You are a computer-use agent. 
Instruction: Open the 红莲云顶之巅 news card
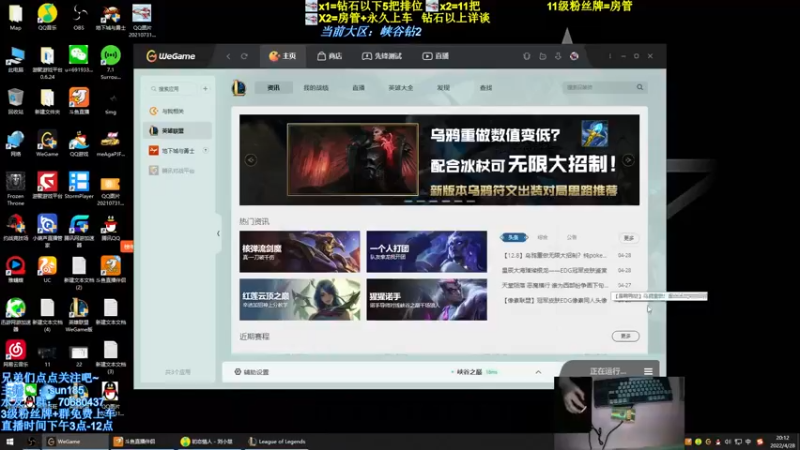(x=299, y=299)
